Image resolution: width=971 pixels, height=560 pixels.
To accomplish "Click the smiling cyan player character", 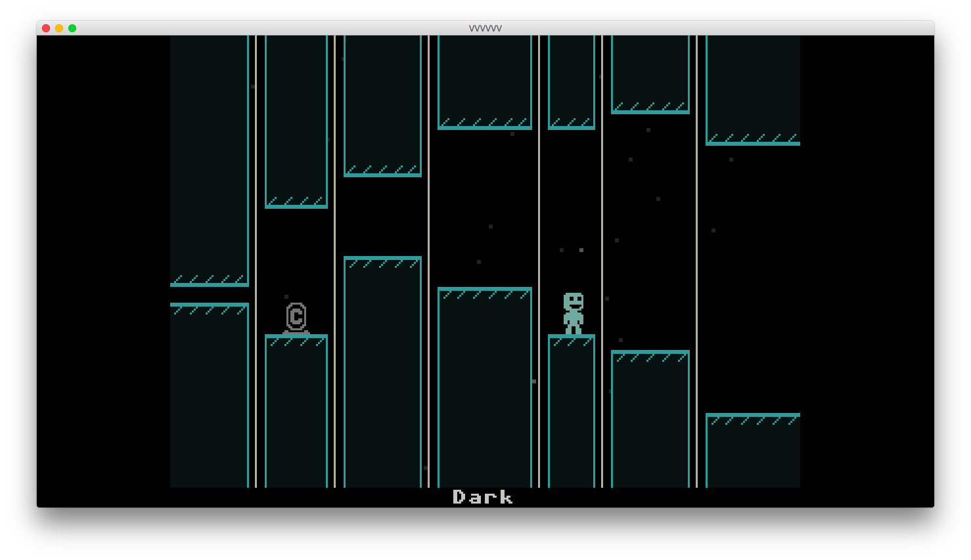I will click(573, 313).
